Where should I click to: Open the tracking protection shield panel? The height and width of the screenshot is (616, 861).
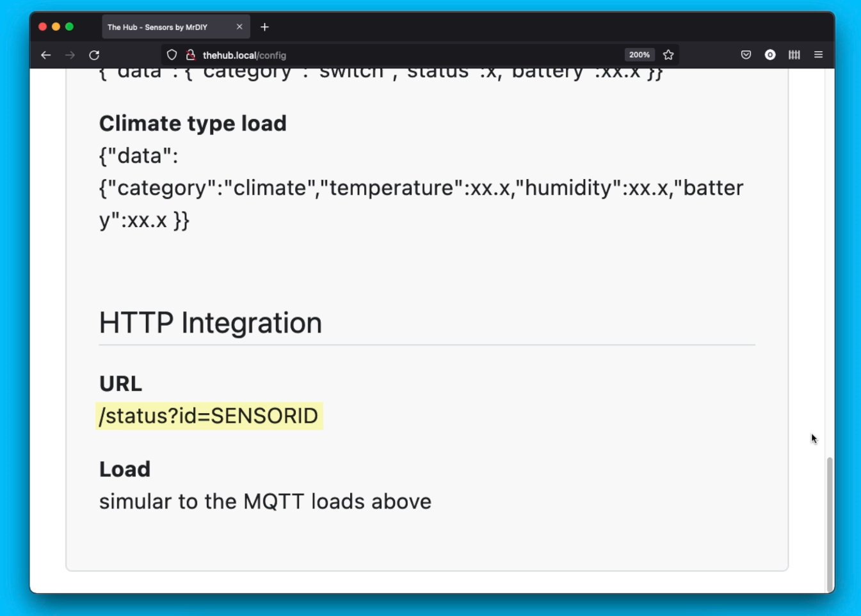pos(172,55)
